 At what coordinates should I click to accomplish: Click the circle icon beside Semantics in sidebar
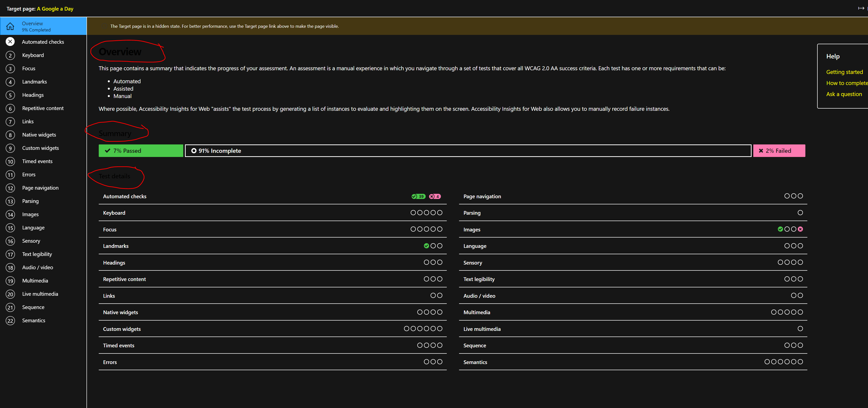[x=10, y=320]
